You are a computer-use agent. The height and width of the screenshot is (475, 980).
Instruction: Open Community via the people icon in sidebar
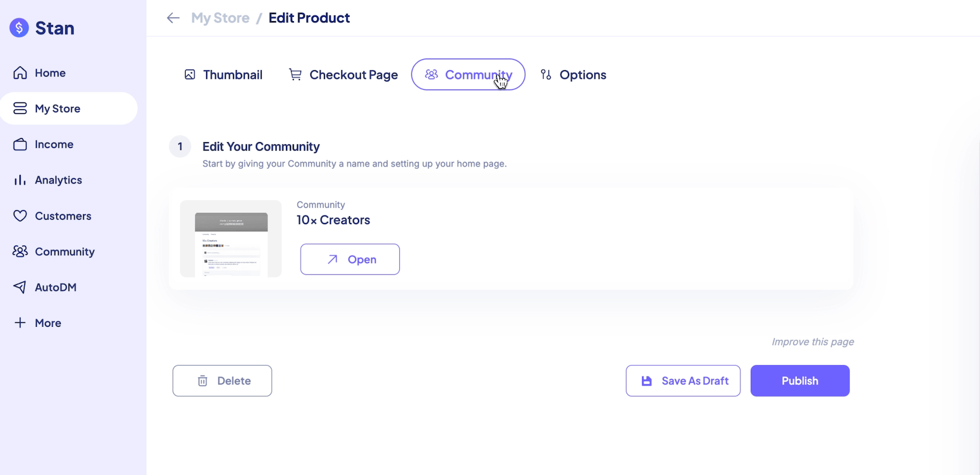[20, 251]
